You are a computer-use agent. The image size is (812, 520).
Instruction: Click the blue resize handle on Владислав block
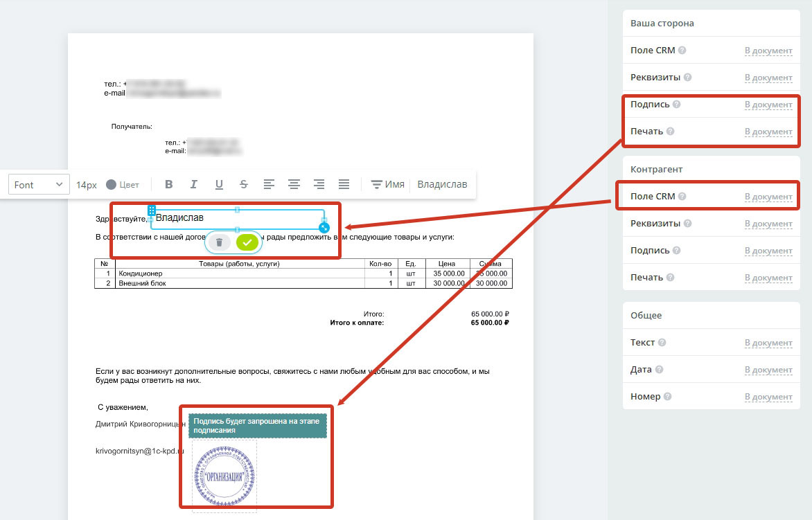324,227
